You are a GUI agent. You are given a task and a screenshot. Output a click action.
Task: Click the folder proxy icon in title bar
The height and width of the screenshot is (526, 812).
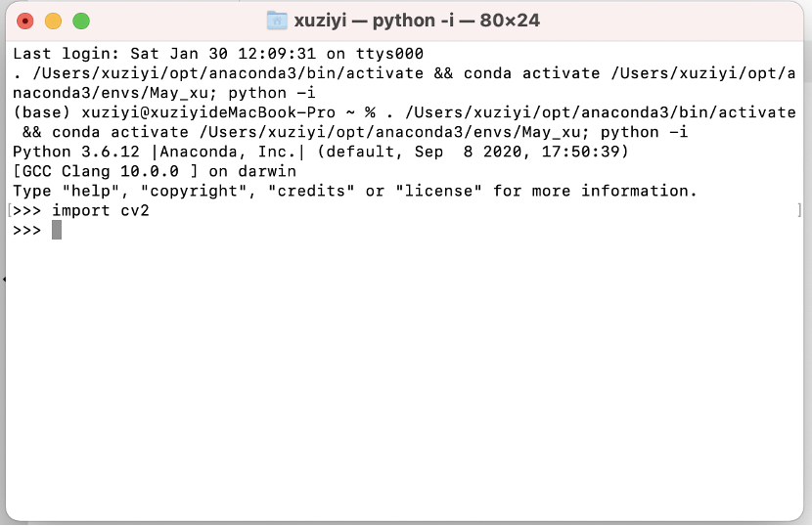point(277,21)
